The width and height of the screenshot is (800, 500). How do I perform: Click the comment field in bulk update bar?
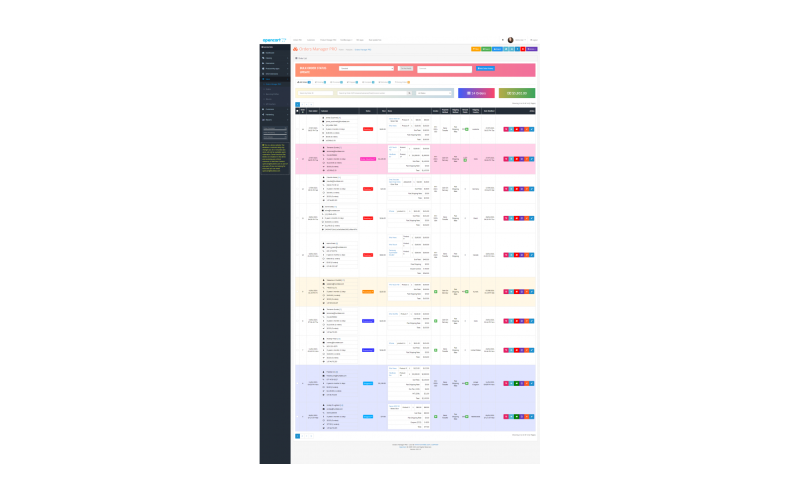[444, 69]
